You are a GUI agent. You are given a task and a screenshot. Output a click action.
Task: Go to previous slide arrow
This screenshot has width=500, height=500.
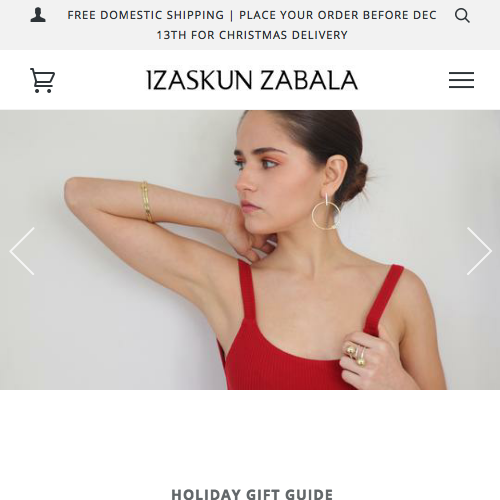coord(22,251)
